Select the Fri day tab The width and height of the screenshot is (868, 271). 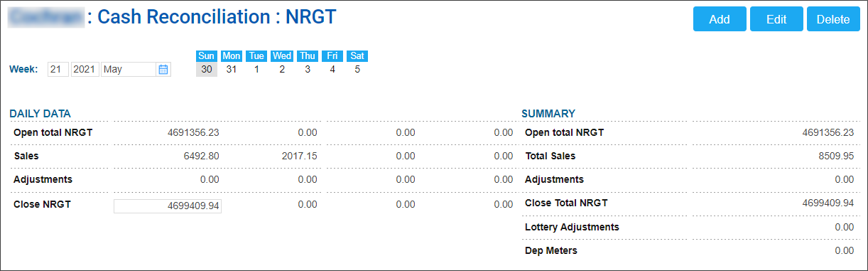point(332,55)
